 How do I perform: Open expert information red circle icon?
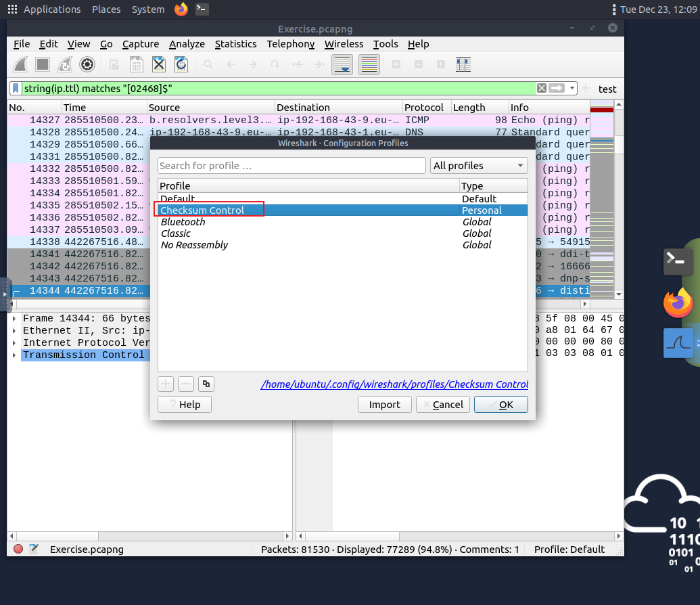coord(18,549)
